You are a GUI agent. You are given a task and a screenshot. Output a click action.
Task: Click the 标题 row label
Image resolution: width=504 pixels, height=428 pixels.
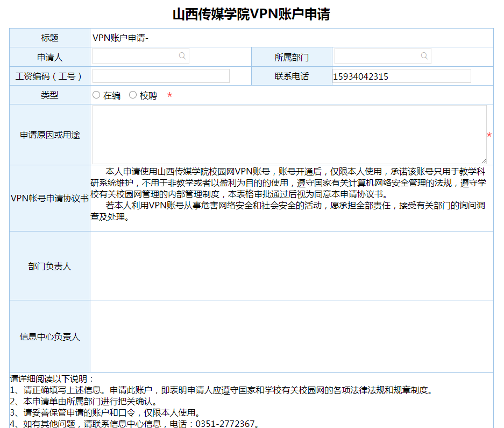(x=49, y=38)
